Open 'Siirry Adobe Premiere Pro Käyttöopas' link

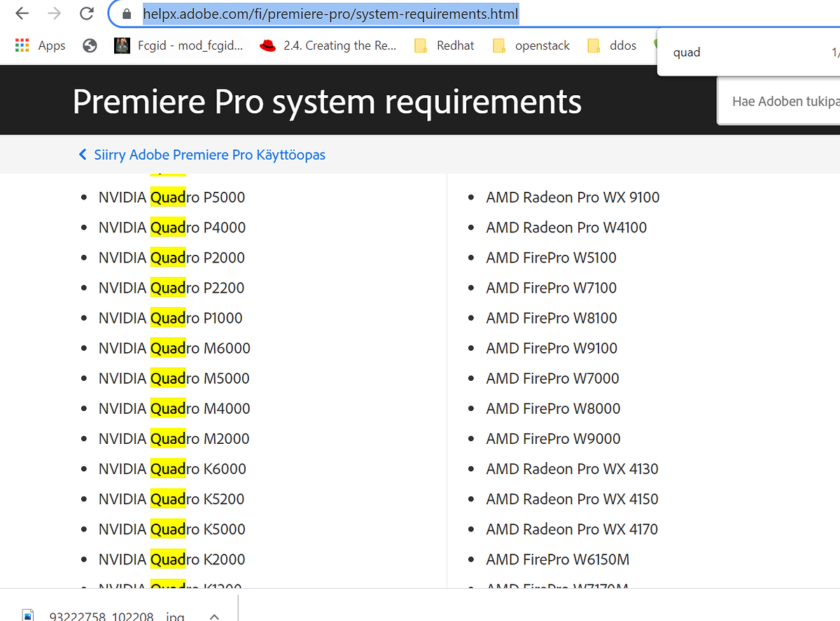point(210,155)
